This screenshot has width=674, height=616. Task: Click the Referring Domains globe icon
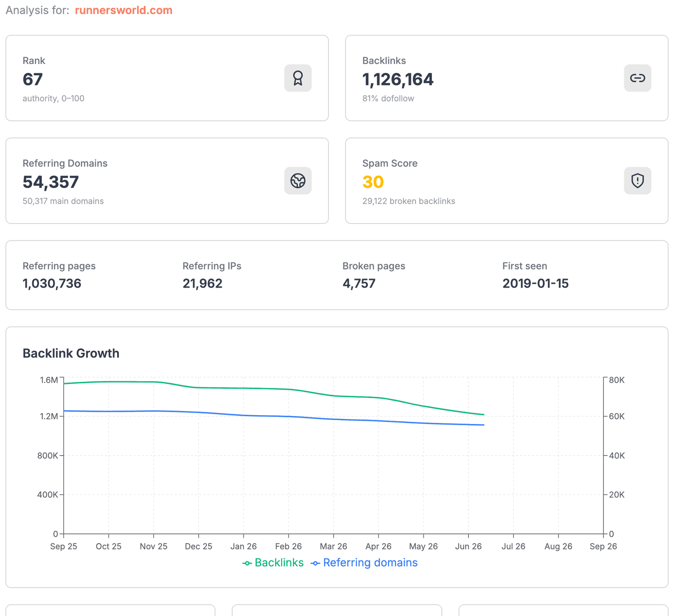pyautogui.click(x=298, y=181)
